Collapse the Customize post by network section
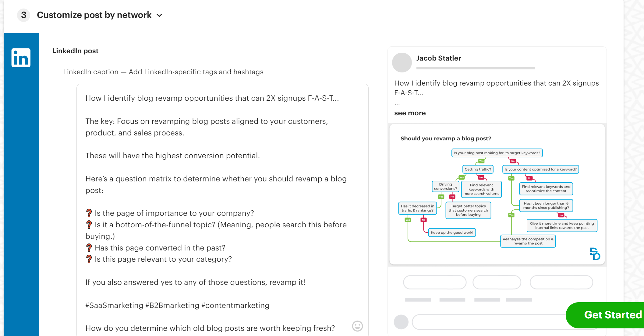 point(159,15)
